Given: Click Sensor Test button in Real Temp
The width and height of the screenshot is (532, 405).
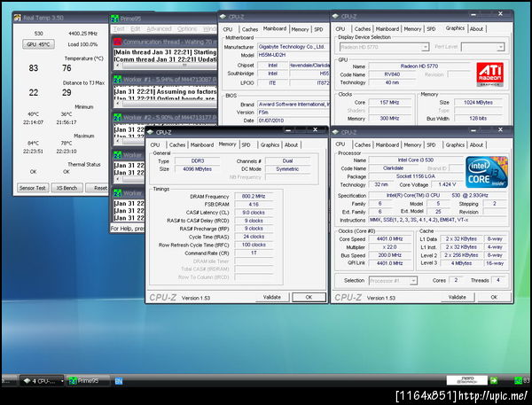Looking at the screenshot, I should [33, 188].
